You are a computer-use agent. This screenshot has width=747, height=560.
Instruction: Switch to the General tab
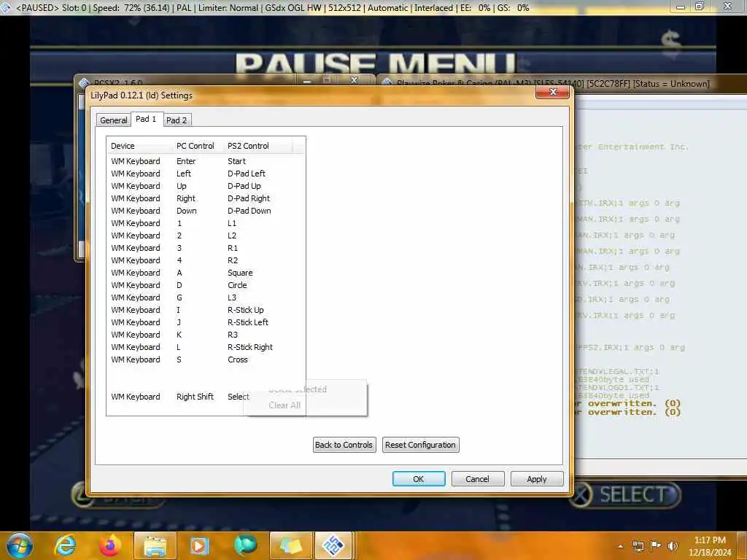pos(113,120)
